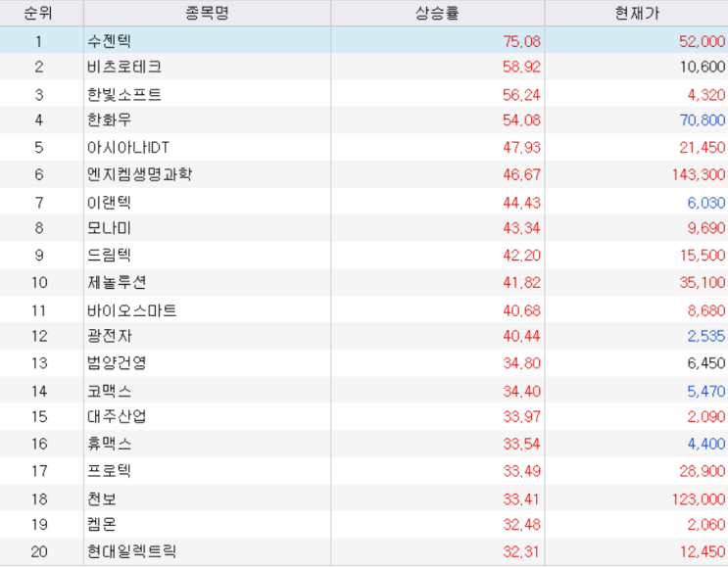Click the 코맥스 entry
The width and height of the screenshot is (728, 567).
coord(110,391)
